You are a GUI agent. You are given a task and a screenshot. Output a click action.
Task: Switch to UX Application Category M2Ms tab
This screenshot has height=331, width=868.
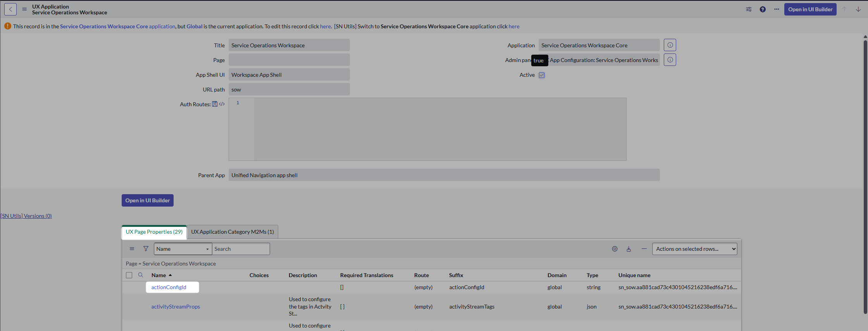232,232
